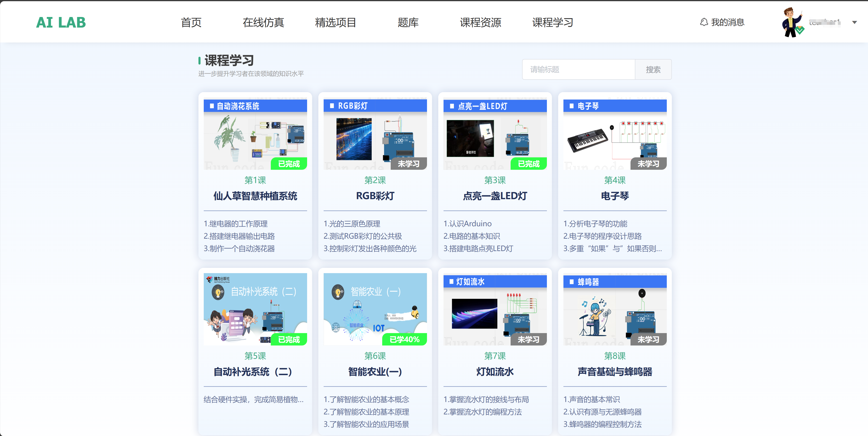
Task: Click the user avatar cartoon icon
Action: click(792, 22)
